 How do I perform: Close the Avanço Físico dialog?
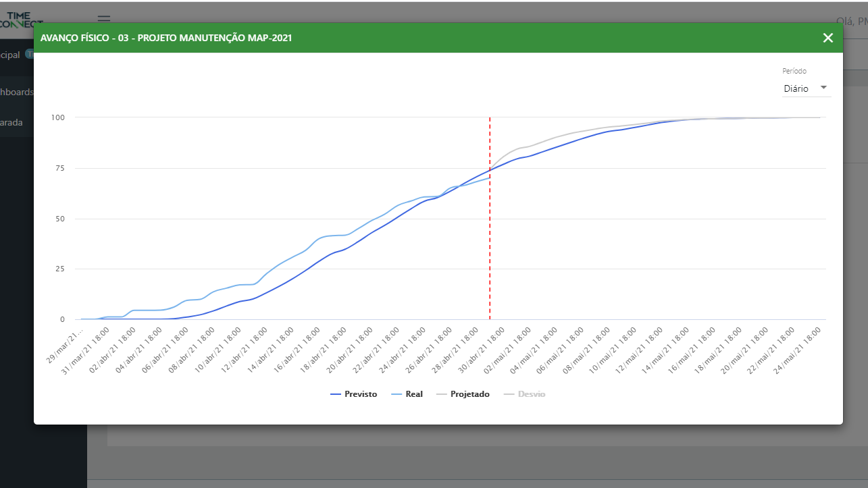[x=827, y=38]
